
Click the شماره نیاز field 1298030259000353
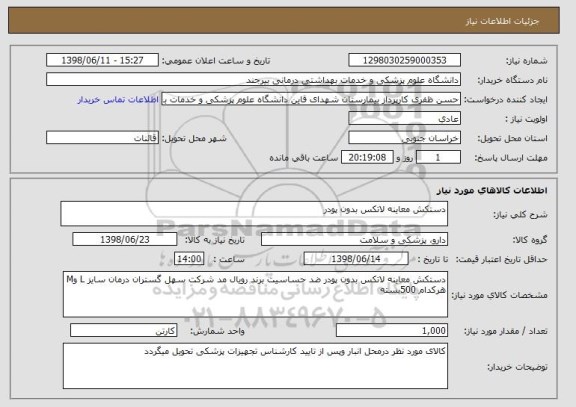pyautogui.click(x=404, y=60)
